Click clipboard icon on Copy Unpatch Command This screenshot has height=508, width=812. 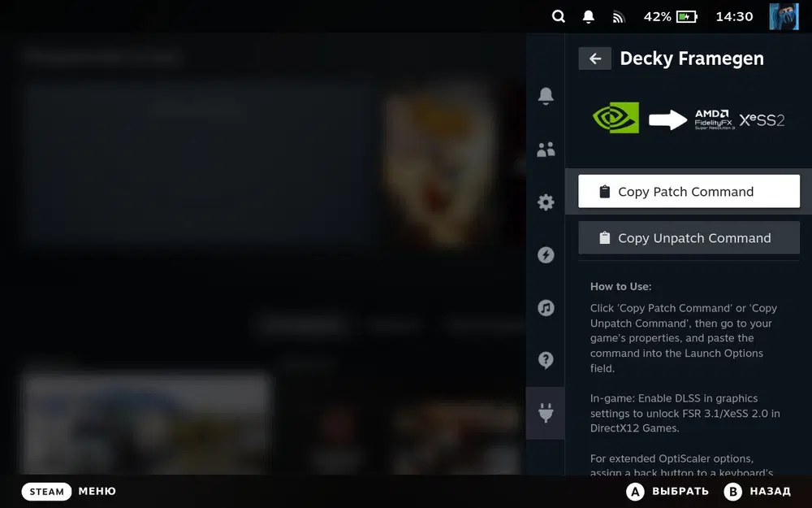pyautogui.click(x=604, y=238)
